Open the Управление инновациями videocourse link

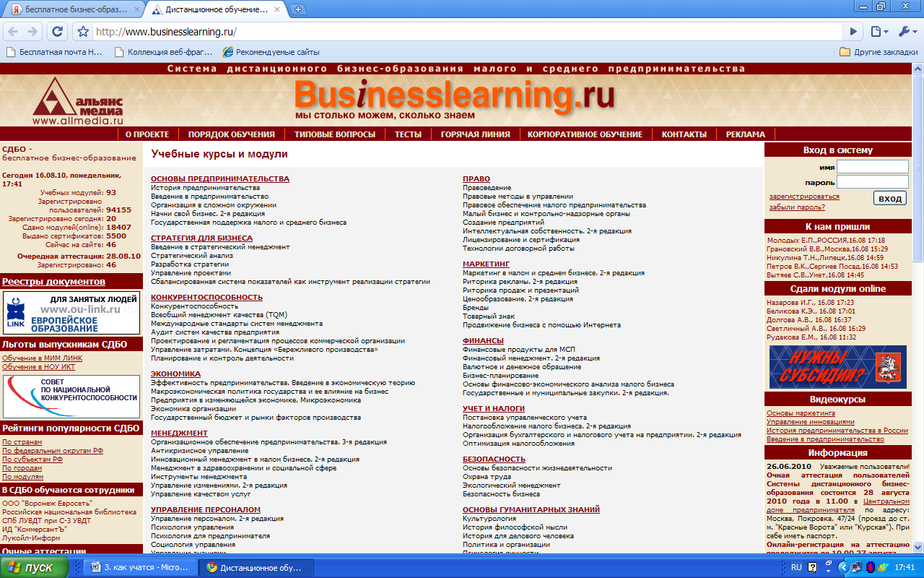(810, 422)
